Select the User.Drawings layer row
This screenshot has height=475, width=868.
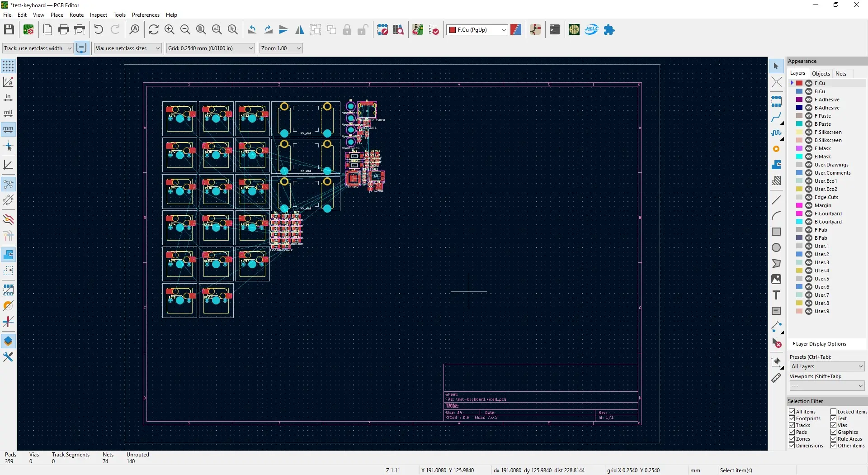point(827,165)
